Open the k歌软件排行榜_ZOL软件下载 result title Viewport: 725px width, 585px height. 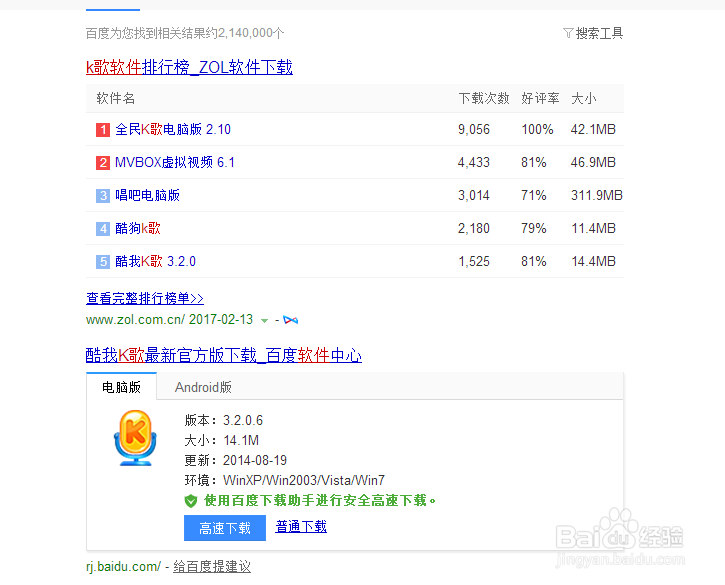tap(189, 68)
